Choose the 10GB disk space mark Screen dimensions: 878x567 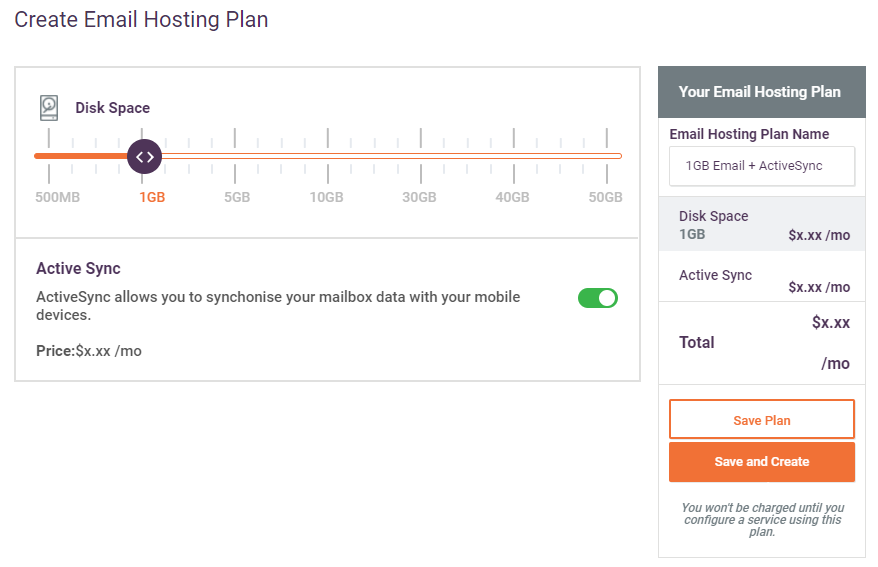tap(328, 156)
